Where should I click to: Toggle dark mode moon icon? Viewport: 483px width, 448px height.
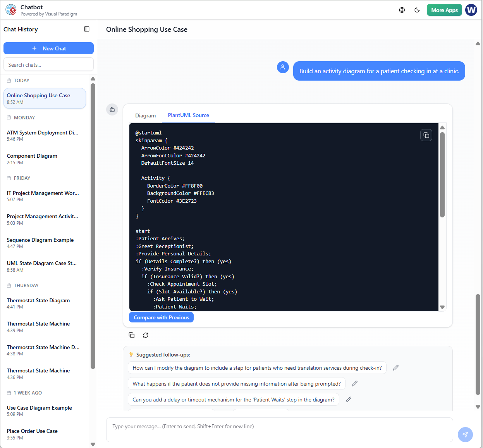pos(417,10)
